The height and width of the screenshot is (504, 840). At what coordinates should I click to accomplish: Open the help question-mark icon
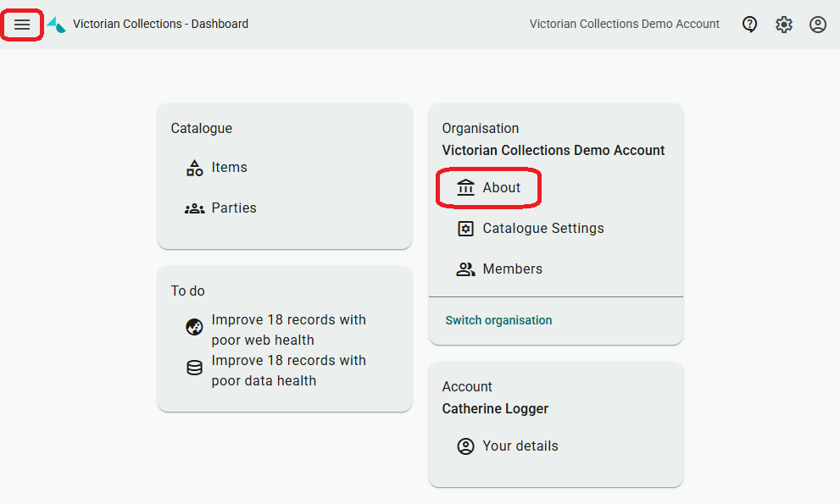(x=749, y=24)
